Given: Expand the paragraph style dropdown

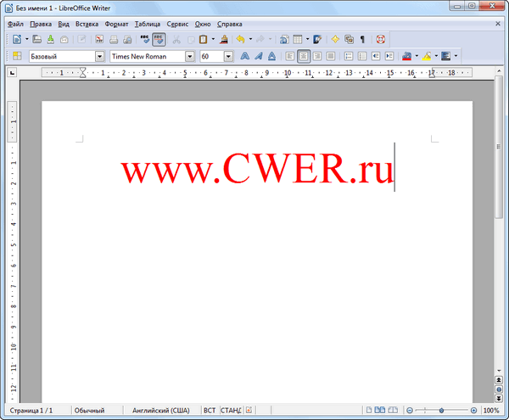Looking at the screenshot, I should pyautogui.click(x=100, y=56).
